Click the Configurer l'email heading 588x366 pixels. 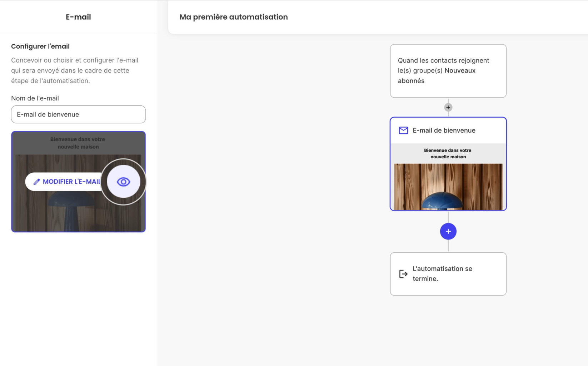[x=40, y=46]
